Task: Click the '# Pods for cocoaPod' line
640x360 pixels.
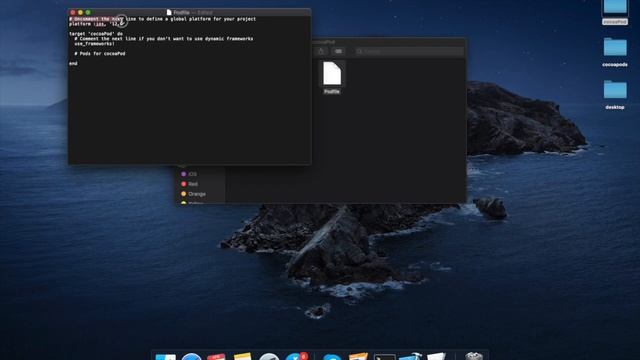Action: click(x=100, y=53)
